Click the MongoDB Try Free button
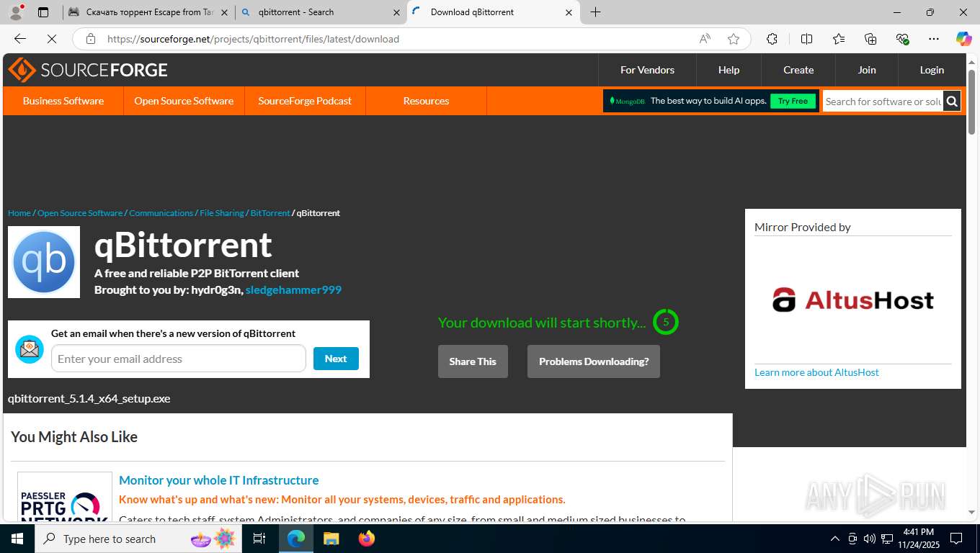Screen dimensions: 980x553 click(793, 101)
